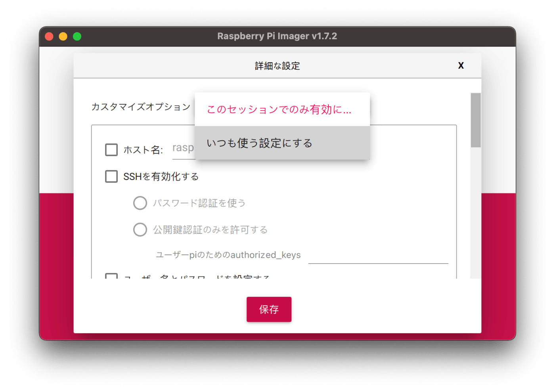This screenshot has width=555, height=392.
Task: Click the ユーザーpiのためのauthorized_keys label
Action: tap(228, 255)
